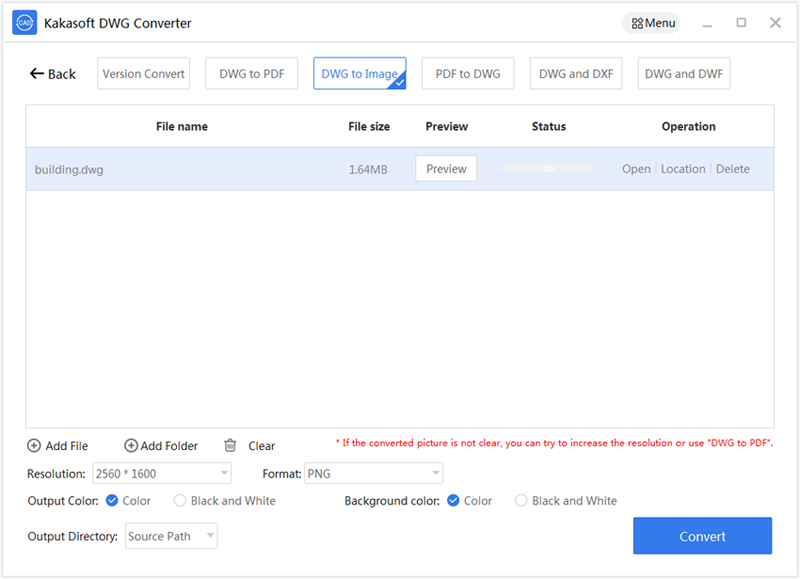Viewport: 800px width, 579px height.
Task: Maximize the Kakasoft DWG Converter window
Action: coord(741,22)
